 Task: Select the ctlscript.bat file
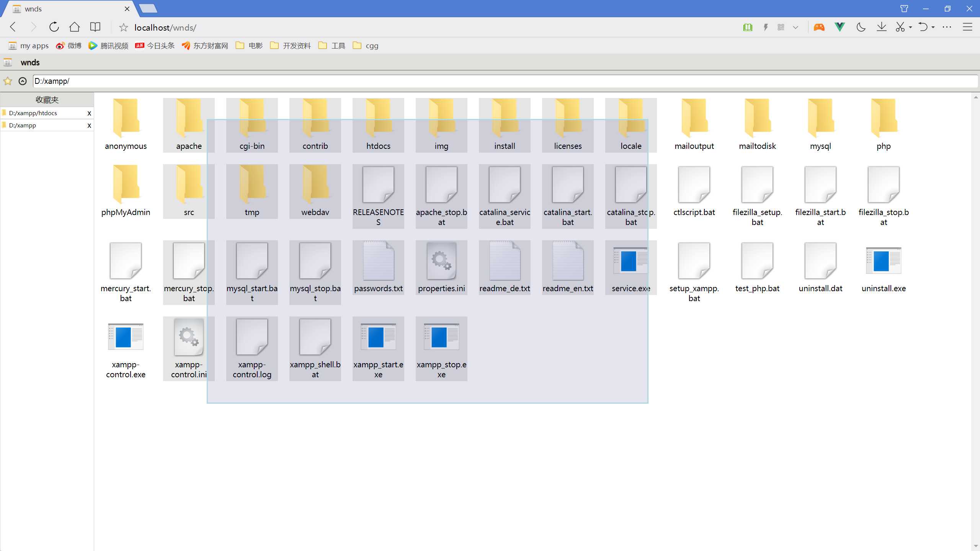click(x=694, y=191)
